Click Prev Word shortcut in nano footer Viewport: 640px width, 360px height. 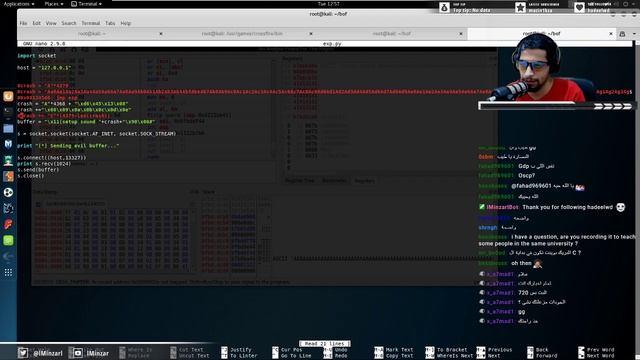click(600, 350)
